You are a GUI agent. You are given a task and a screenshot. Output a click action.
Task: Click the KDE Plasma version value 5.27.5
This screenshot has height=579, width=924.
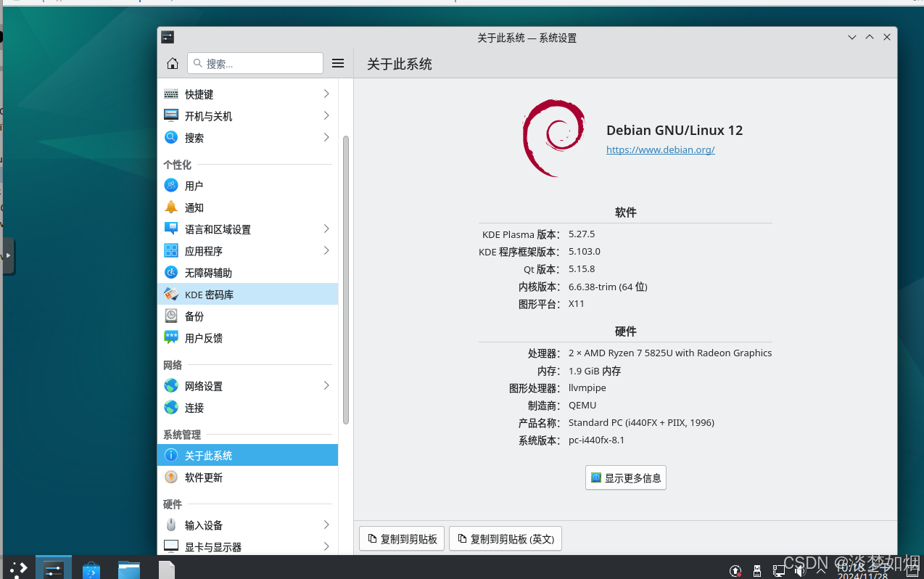[x=582, y=234]
